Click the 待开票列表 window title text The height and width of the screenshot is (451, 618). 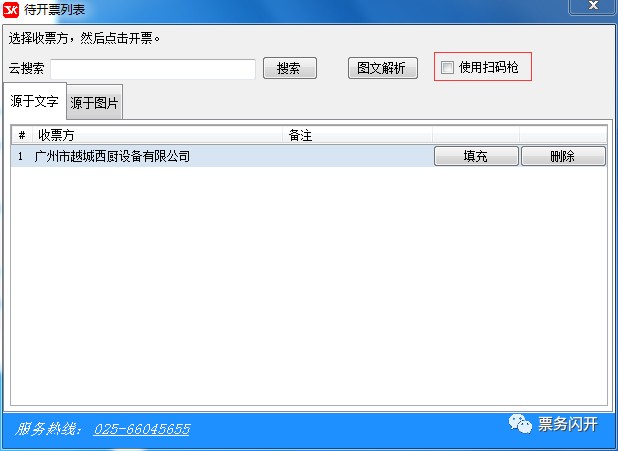pos(54,9)
